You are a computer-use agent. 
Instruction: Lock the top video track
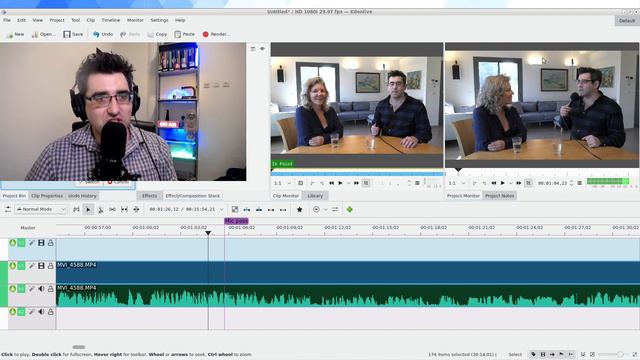tap(51, 243)
